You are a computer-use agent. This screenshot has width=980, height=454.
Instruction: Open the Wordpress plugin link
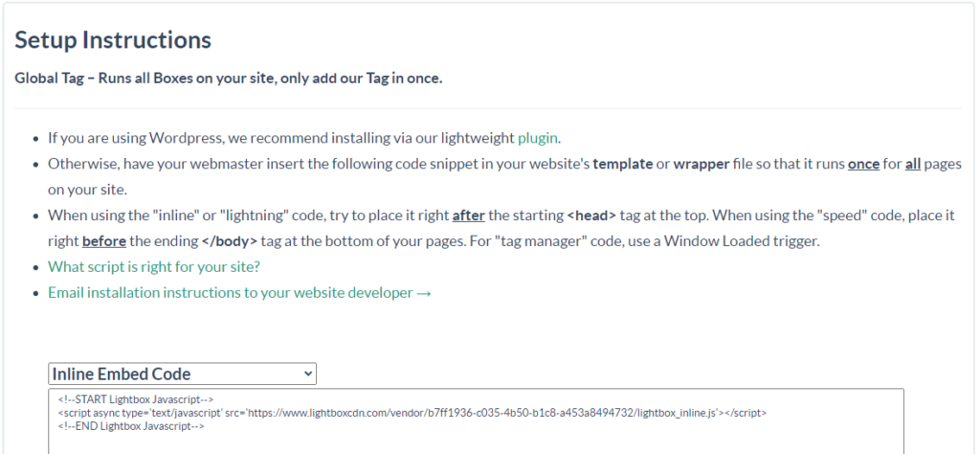tap(538, 138)
